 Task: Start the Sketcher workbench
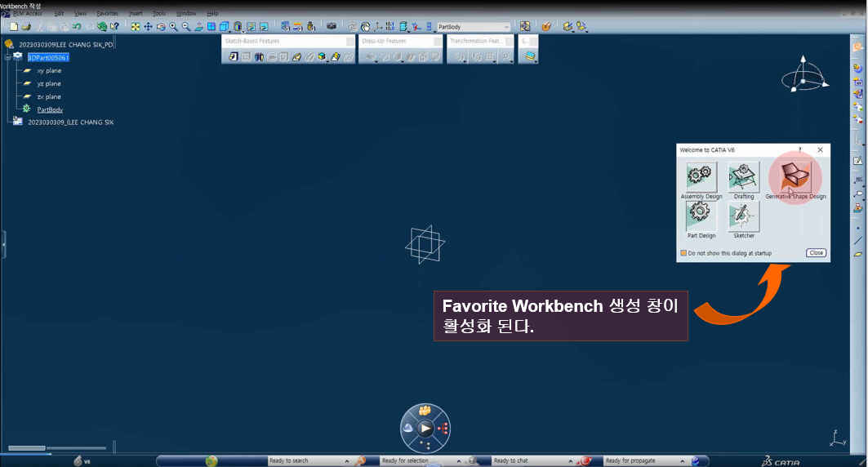pos(743,216)
